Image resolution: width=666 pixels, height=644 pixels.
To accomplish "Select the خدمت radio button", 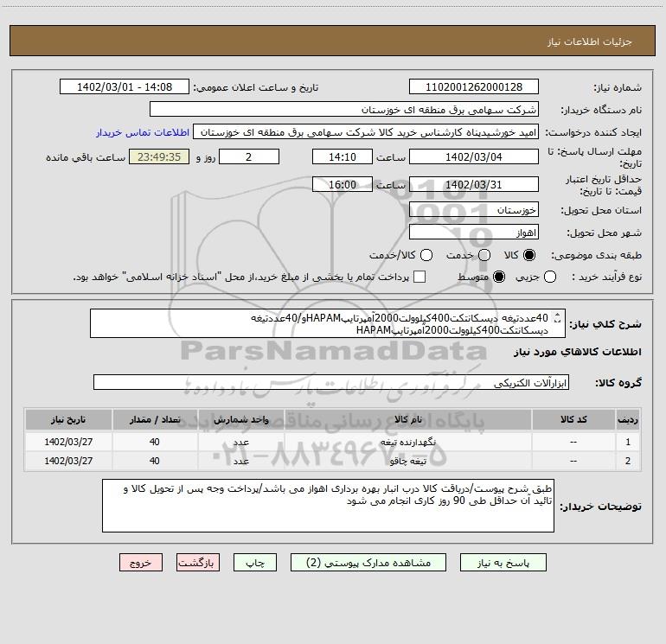I will pos(484,255).
